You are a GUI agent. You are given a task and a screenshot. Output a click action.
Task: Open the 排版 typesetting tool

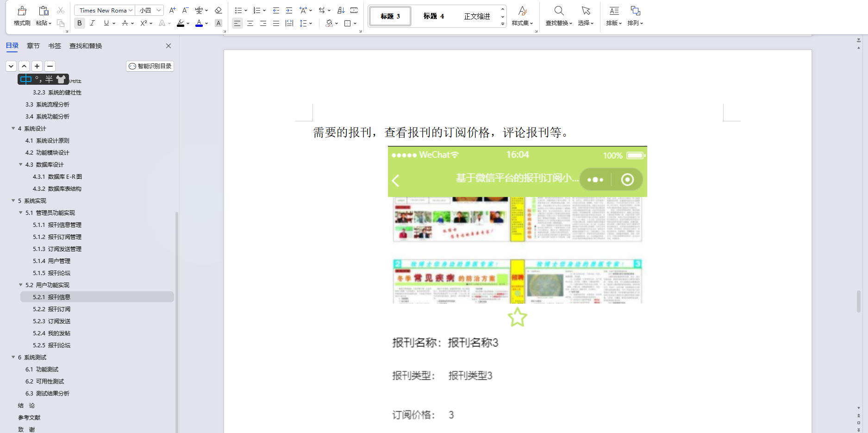[x=613, y=16]
